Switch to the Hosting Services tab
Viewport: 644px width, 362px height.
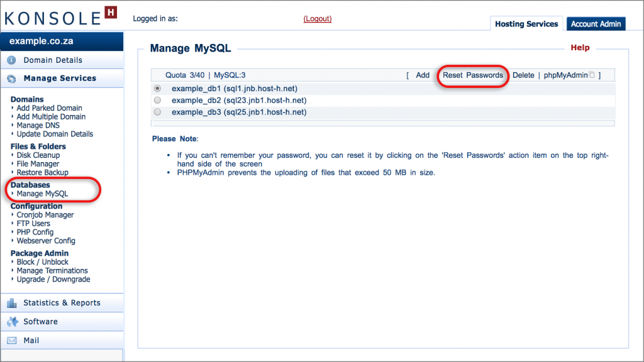[x=526, y=23]
